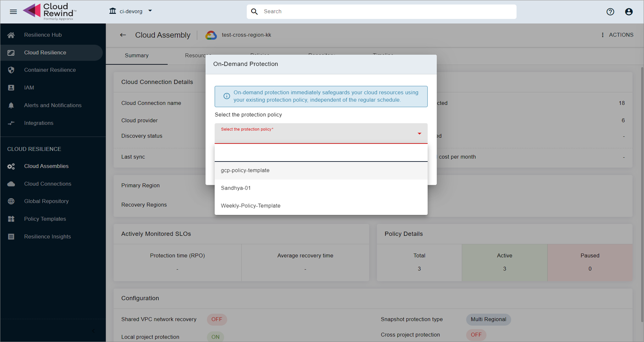Select the Weekly-Policy-Template option

pyautogui.click(x=251, y=206)
